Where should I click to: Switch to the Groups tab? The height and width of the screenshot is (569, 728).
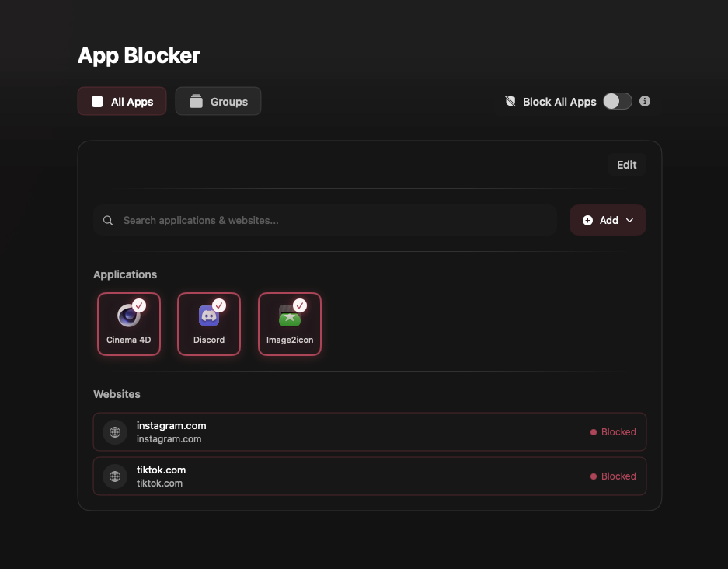coord(218,101)
